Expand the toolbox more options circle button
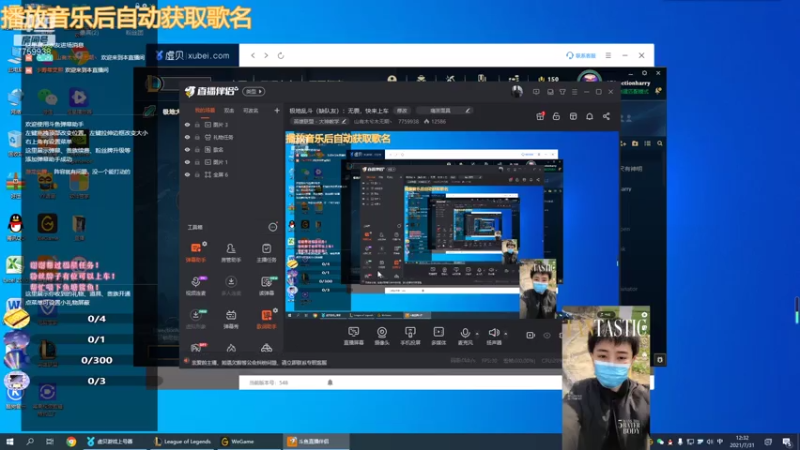 [272, 227]
